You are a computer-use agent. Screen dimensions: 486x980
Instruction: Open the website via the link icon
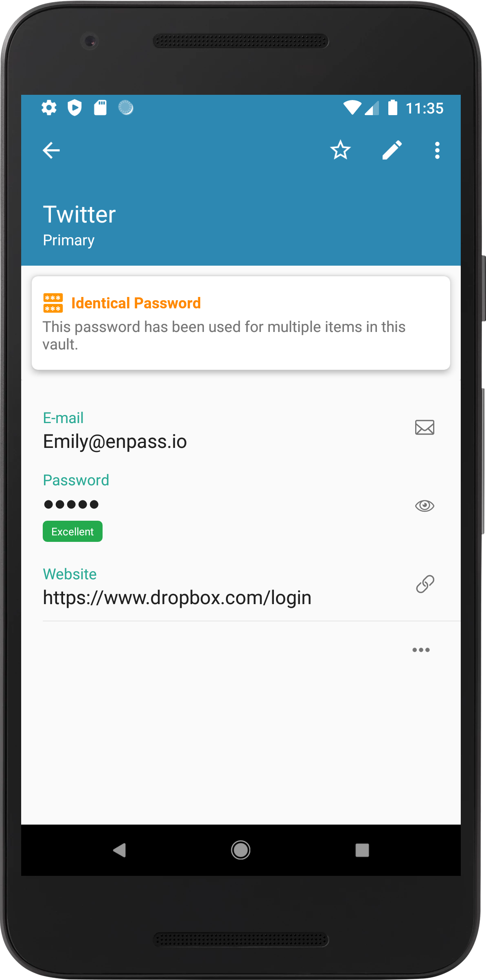click(425, 584)
